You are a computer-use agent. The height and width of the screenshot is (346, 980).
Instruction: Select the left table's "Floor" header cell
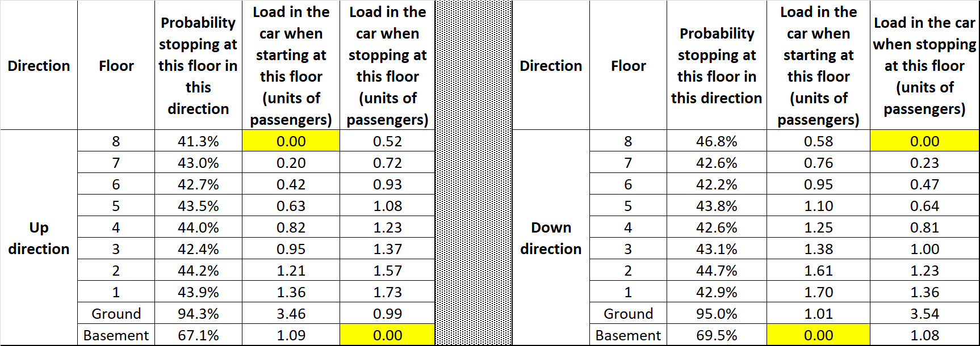tap(116, 66)
